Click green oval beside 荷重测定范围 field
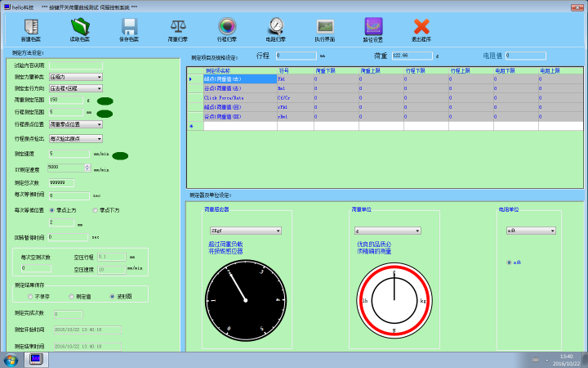The image size is (588, 368). (x=105, y=101)
